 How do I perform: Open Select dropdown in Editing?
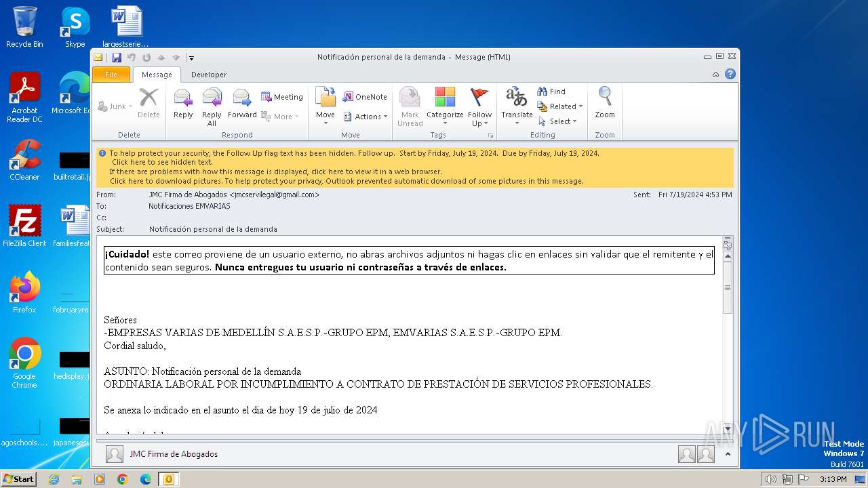click(x=557, y=121)
